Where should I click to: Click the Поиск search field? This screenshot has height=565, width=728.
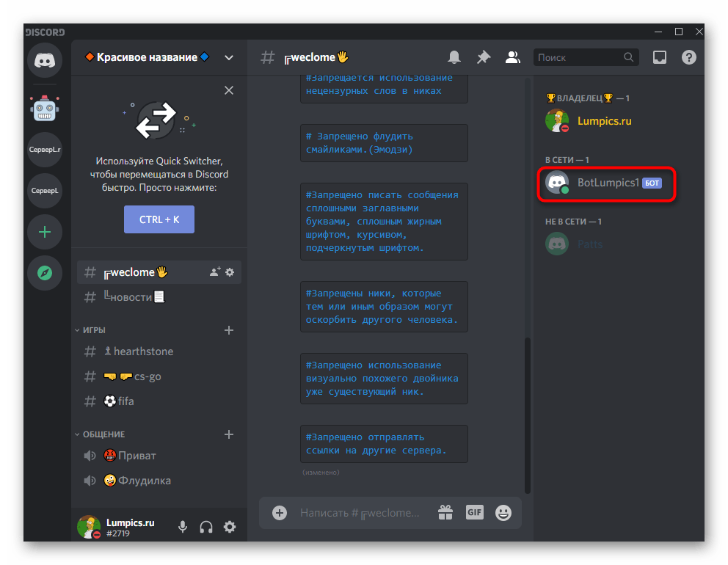tap(580, 56)
